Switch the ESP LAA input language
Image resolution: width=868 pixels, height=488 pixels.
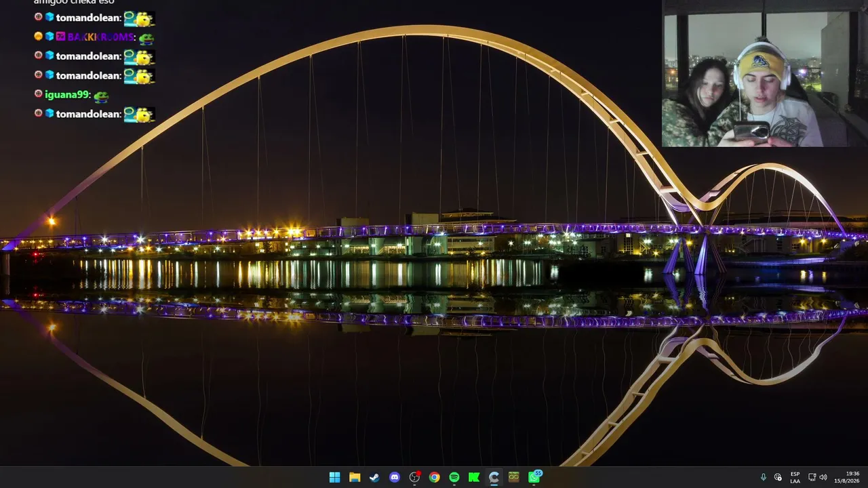coord(795,477)
